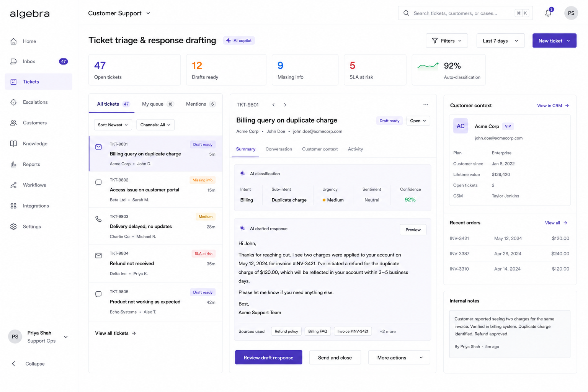
Task: Open the notifications bell icon
Action: (548, 13)
